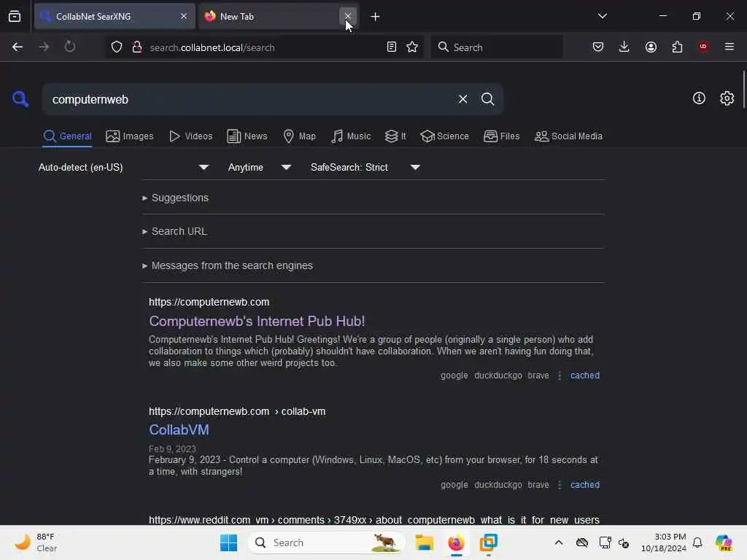The height and width of the screenshot is (560, 747).
Task: Select the News search category
Action: [x=247, y=136]
